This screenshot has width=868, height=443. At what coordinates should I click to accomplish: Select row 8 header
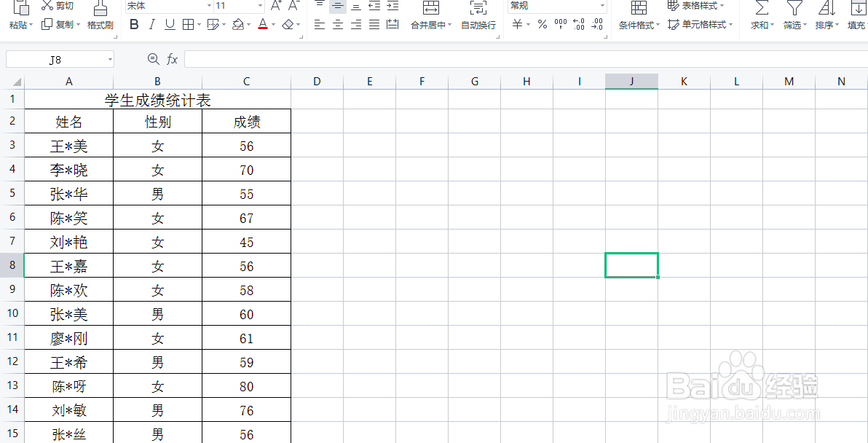(12, 265)
